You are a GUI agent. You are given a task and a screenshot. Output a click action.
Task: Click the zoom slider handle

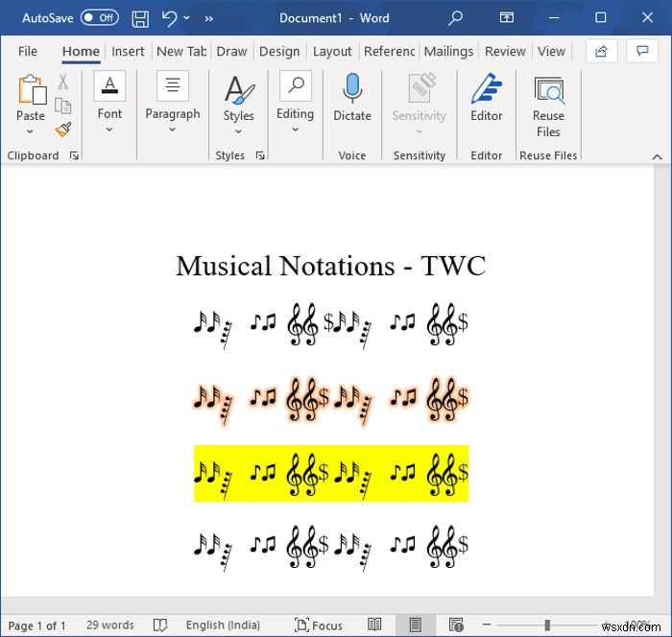(547, 625)
